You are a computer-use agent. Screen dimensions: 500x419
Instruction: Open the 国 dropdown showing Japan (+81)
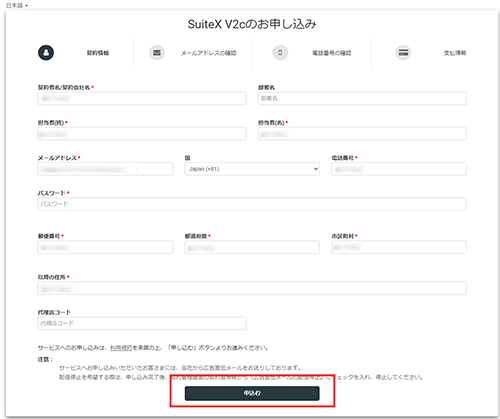coord(252,169)
